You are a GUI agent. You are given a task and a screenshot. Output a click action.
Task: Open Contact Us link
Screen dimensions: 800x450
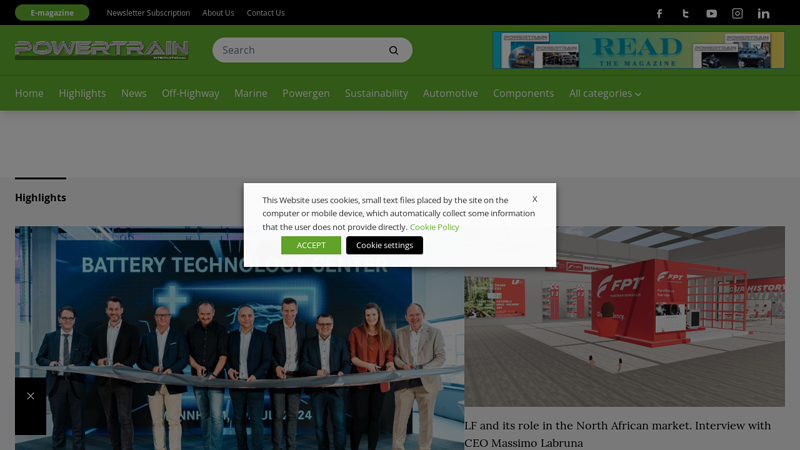(265, 13)
